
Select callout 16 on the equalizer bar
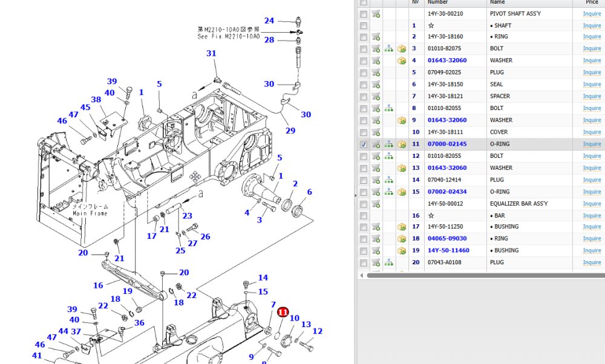tap(98, 285)
